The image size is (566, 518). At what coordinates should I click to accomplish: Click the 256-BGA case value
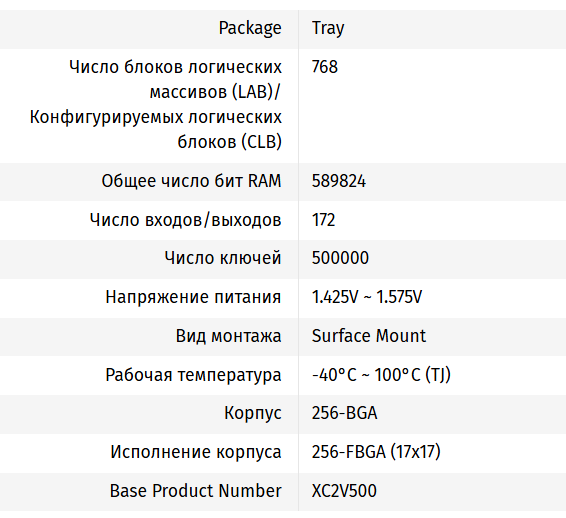(344, 413)
